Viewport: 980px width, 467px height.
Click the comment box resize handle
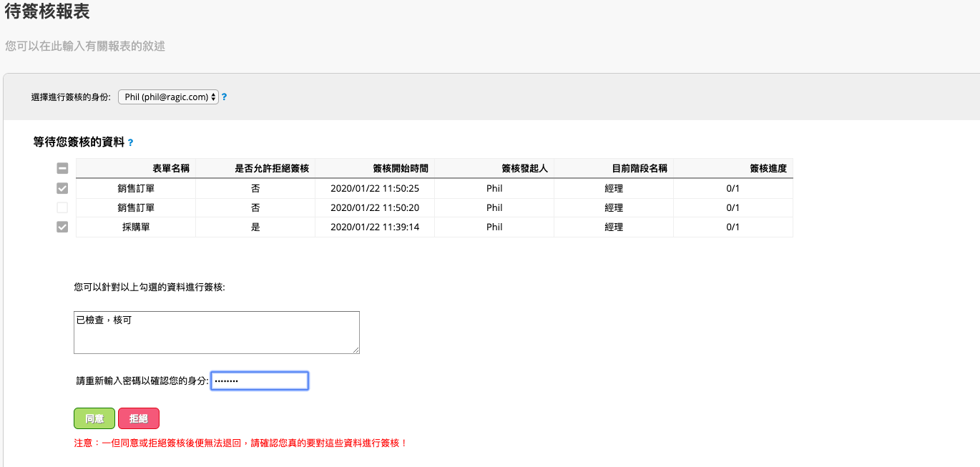356,350
